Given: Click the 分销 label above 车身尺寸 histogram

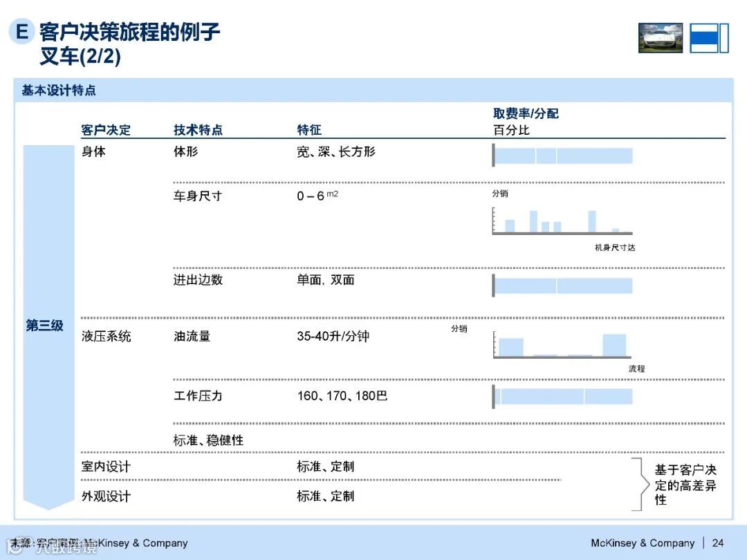Looking at the screenshot, I should (500, 194).
